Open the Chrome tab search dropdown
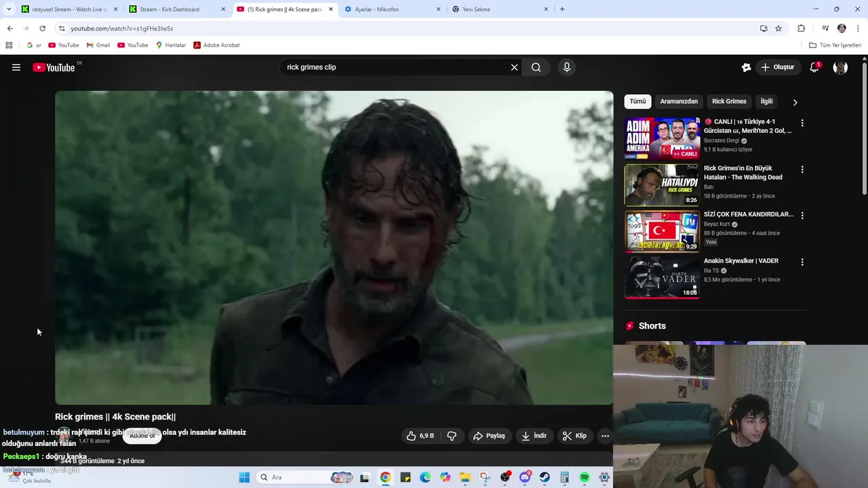Screen dimensions: 868x488 [x=9, y=9]
